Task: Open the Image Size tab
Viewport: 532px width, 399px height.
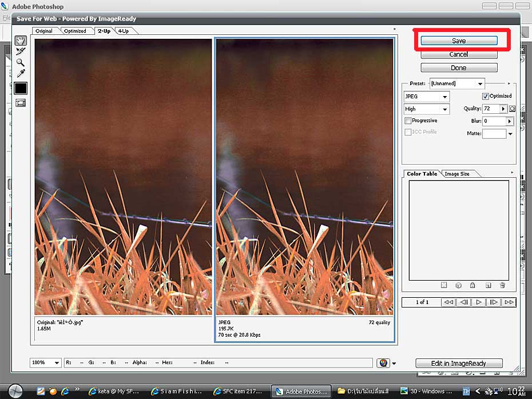Action: (457, 174)
